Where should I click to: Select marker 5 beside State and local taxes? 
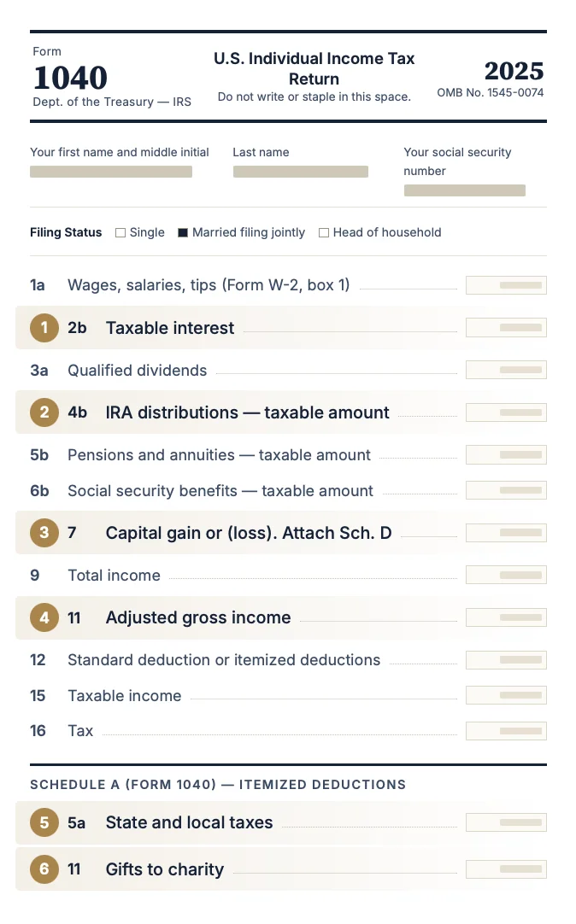44,822
